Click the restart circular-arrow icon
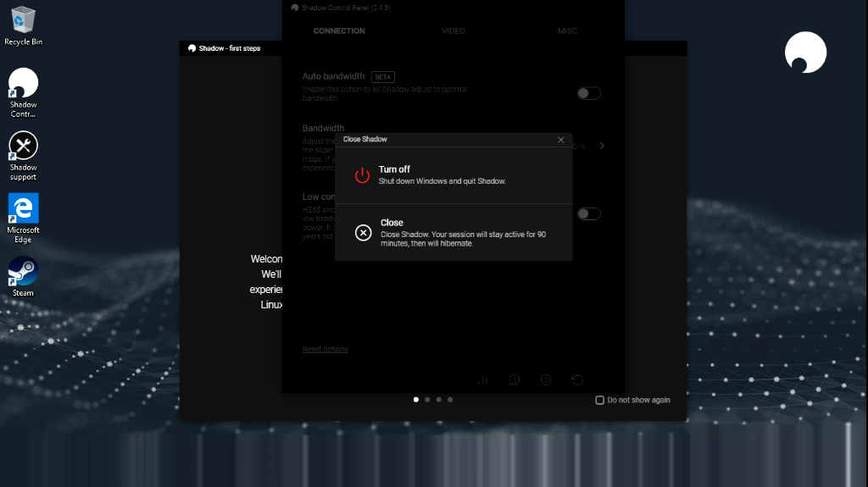868x487 pixels. pos(577,379)
